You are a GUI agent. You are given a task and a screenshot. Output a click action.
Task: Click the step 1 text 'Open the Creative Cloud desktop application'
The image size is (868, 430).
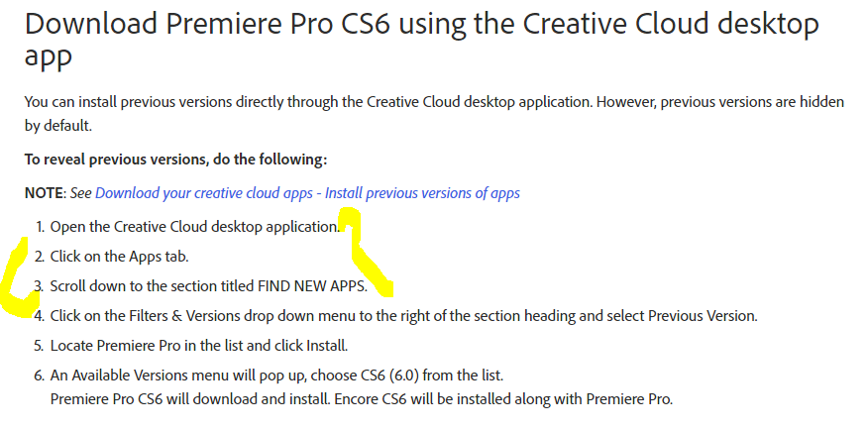click(195, 226)
